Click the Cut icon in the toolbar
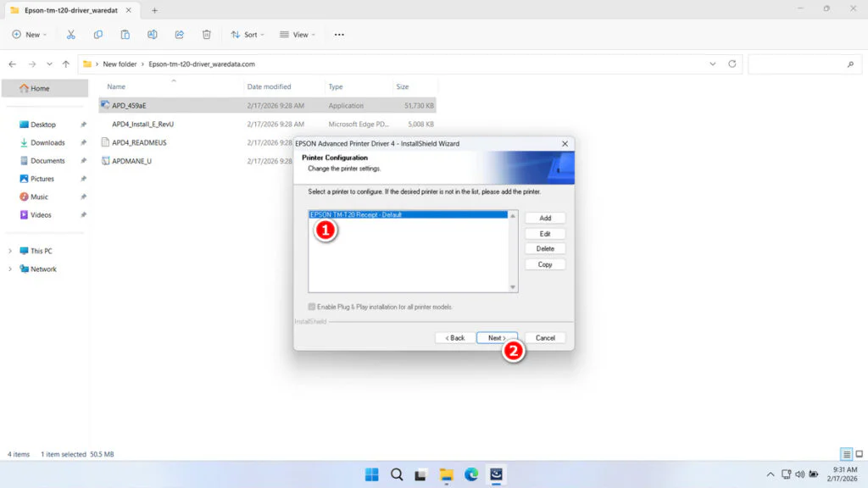Image resolution: width=868 pixels, height=488 pixels. pyautogui.click(x=71, y=34)
